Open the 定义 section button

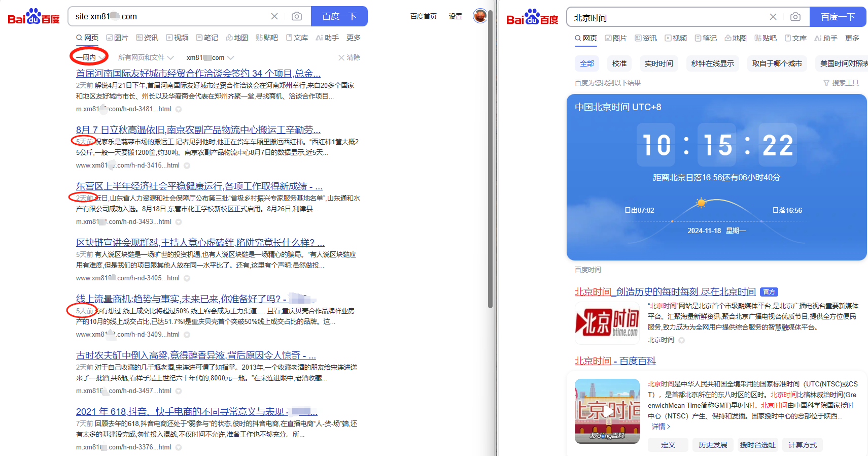pos(668,445)
